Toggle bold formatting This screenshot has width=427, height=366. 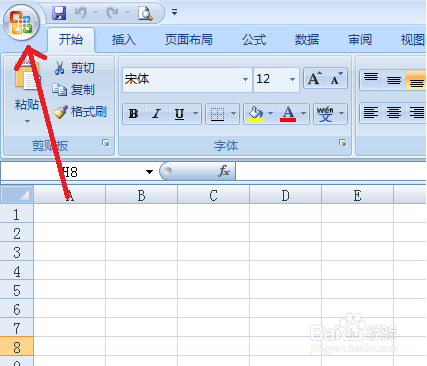click(x=134, y=114)
